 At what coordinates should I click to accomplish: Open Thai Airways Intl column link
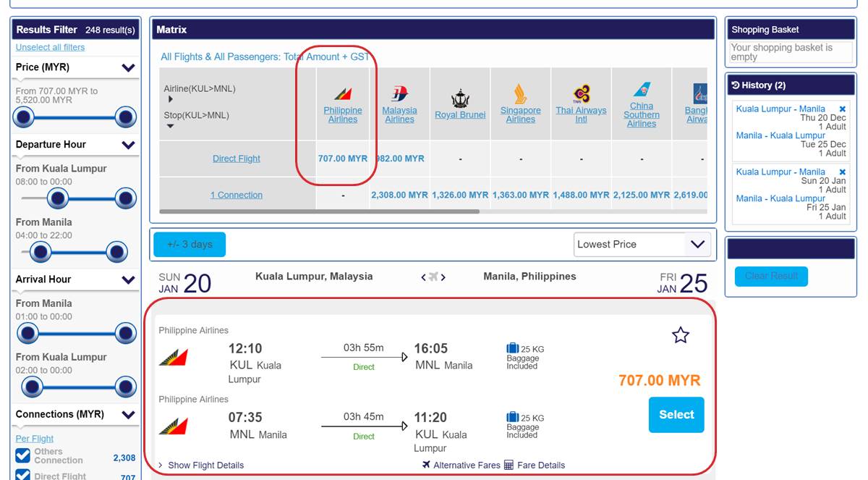pyautogui.click(x=582, y=115)
